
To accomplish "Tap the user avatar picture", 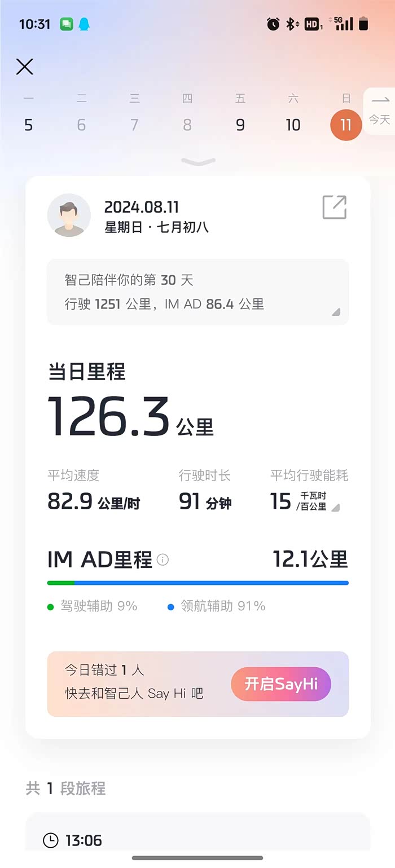I will [x=69, y=215].
